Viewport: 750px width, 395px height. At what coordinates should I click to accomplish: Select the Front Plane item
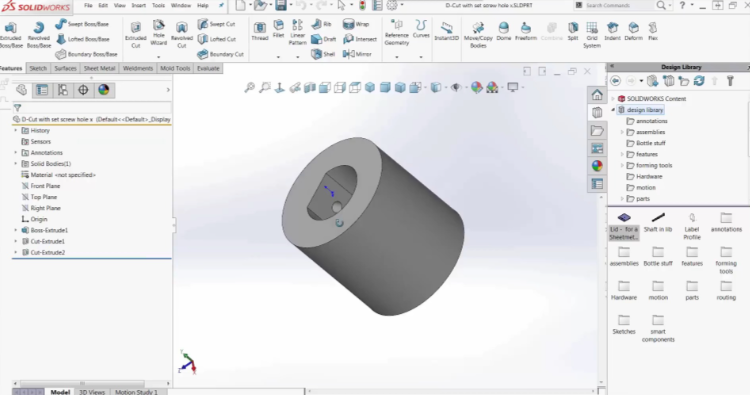click(x=41, y=186)
